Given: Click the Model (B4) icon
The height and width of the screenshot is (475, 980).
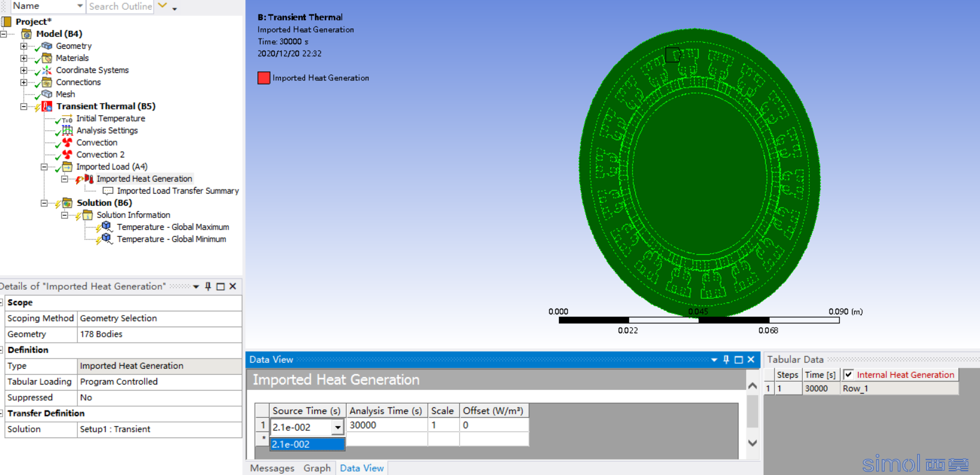Looking at the screenshot, I should coord(27,34).
